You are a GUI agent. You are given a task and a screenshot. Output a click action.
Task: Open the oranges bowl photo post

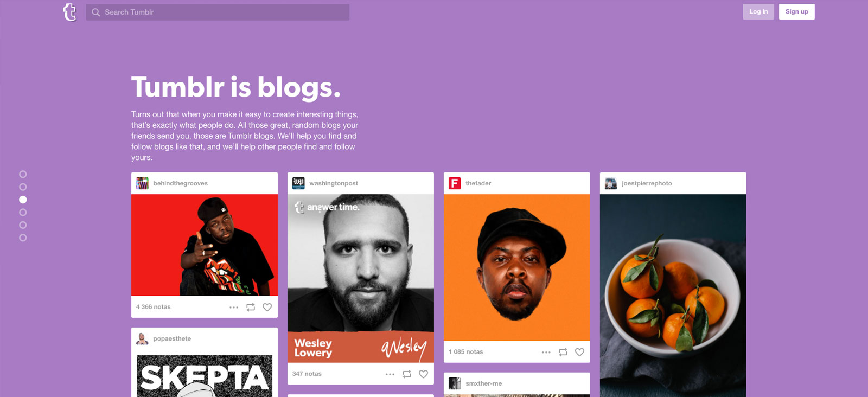pyautogui.click(x=673, y=296)
